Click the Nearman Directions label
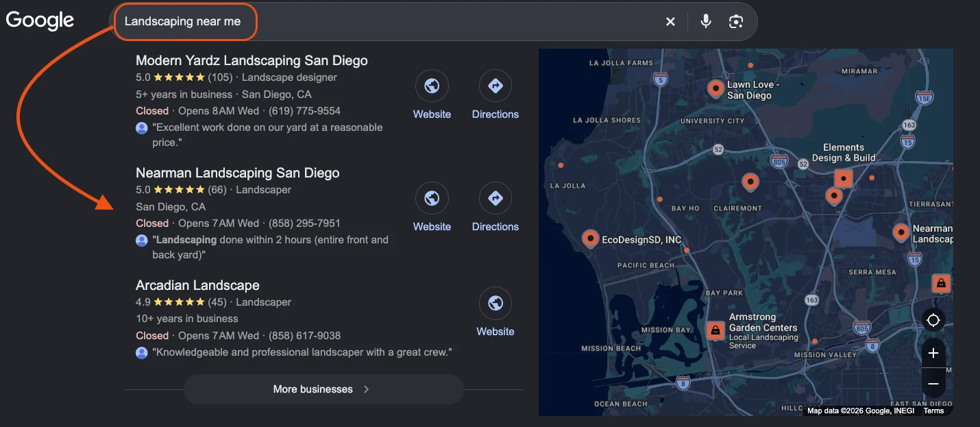 click(495, 227)
